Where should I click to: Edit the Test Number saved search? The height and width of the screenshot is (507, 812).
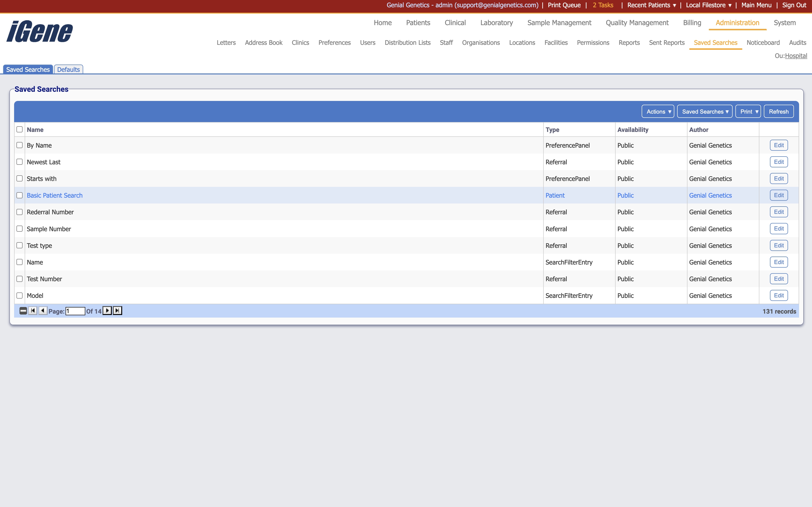[779, 279]
